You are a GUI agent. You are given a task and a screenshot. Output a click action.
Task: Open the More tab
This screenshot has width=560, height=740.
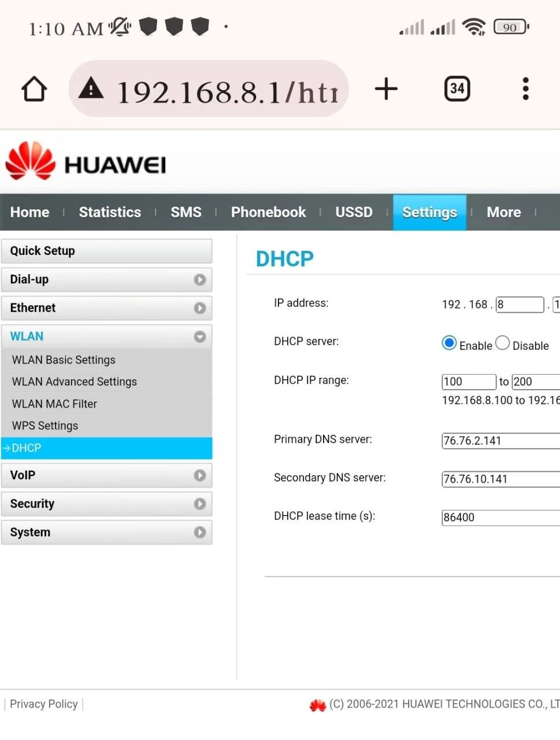(x=503, y=212)
